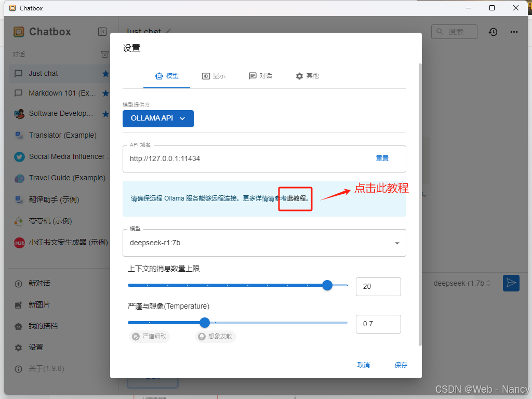532x399 pixels.
Task: Click the temperature value field showing 0.7
Action: tap(378, 324)
